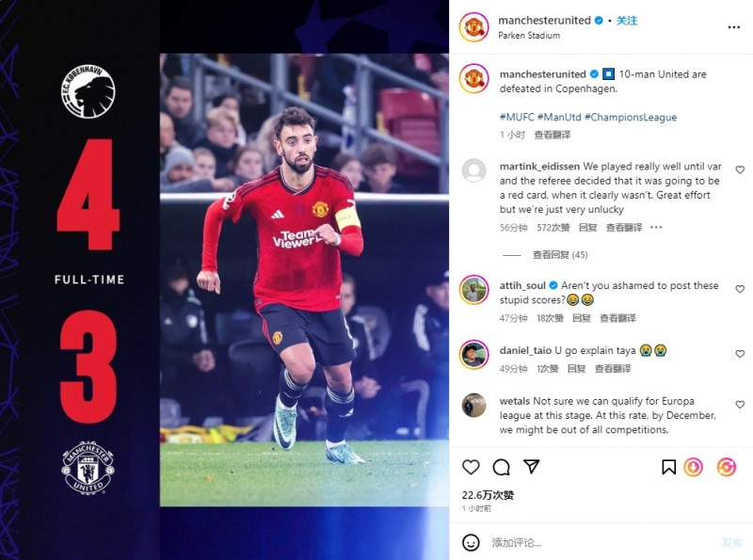This screenshot has width=753, height=560.
Task: Save the post with bookmark icon
Action: click(668, 467)
